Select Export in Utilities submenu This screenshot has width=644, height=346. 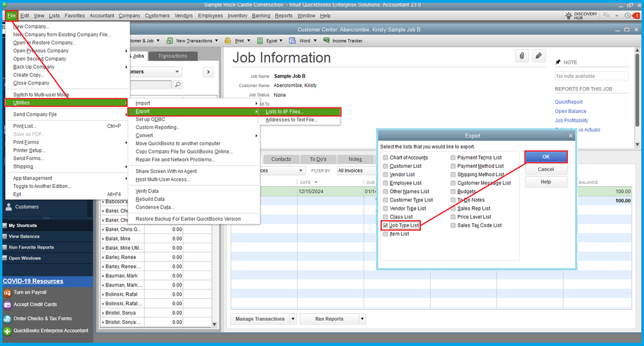[x=193, y=112]
